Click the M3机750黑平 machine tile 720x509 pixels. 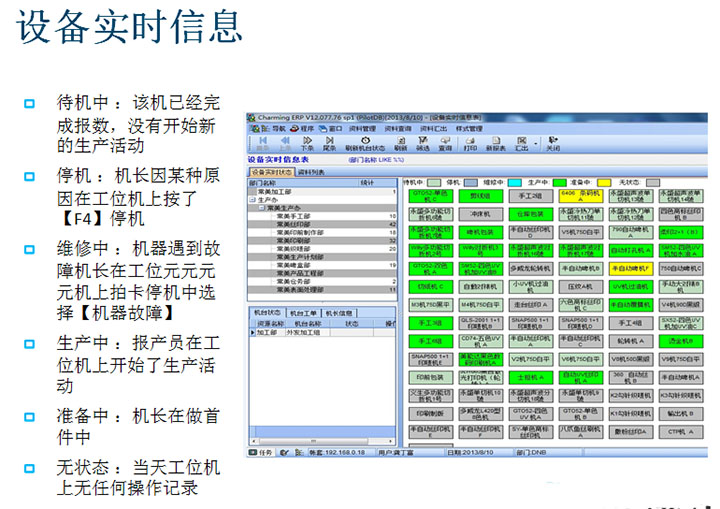point(430,305)
